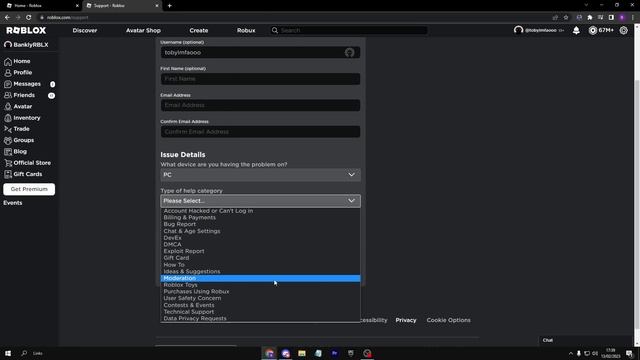Open a new browser tab

pyautogui.click(x=169, y=6)
